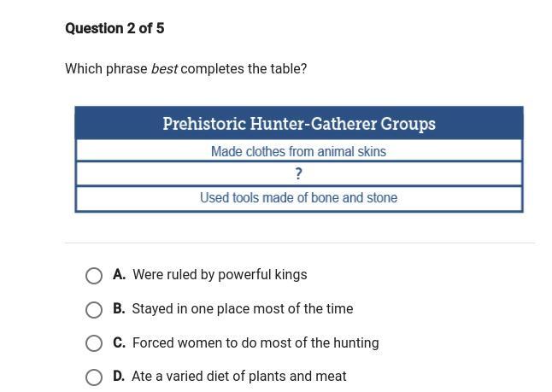Click the bold "B." letter label
552x392 pixels.
click(119, 309)
